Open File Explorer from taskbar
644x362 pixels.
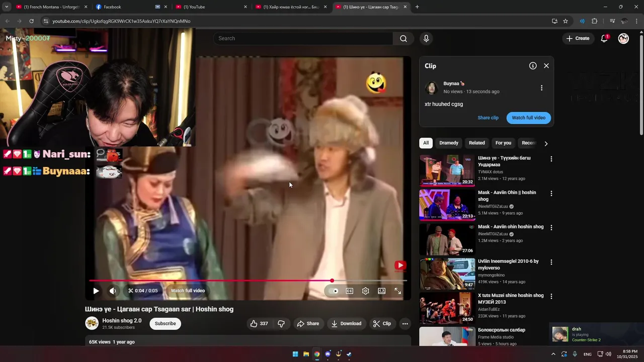pos(306,354)
